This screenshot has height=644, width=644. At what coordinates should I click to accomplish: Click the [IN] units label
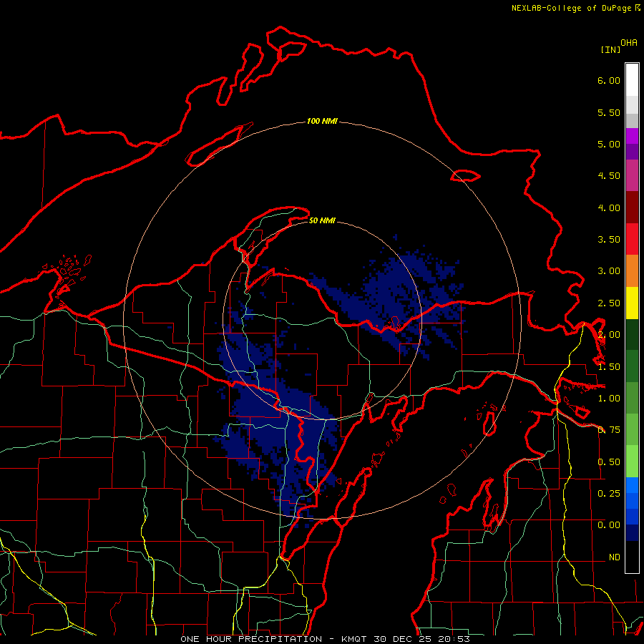610,49
